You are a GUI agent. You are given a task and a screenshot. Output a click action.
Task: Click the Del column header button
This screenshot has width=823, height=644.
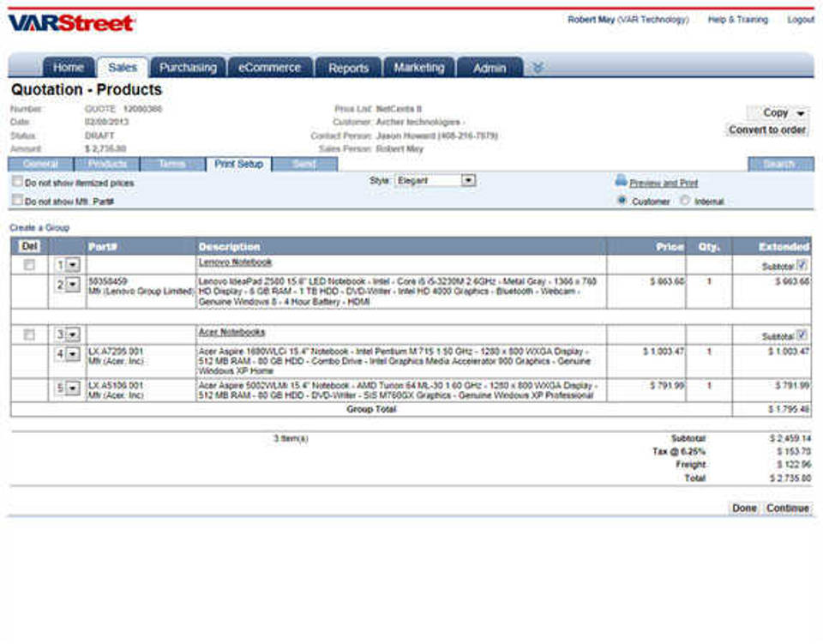(29, 246)
